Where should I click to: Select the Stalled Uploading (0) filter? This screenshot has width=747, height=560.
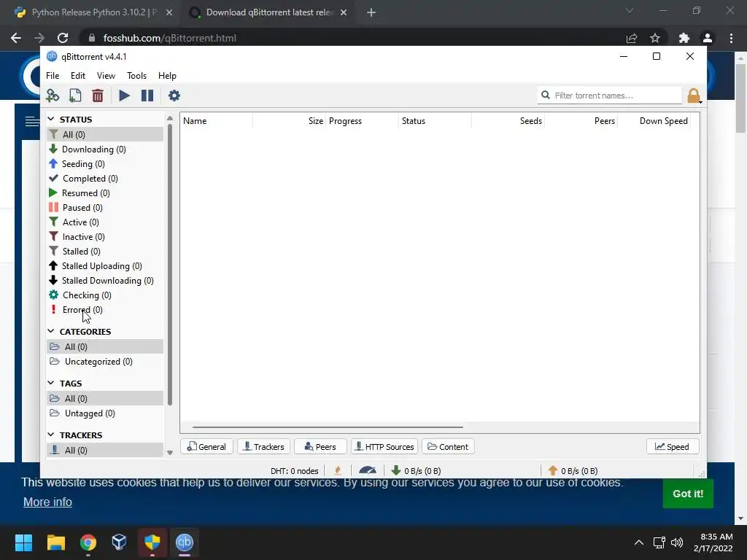click(105, 266)
